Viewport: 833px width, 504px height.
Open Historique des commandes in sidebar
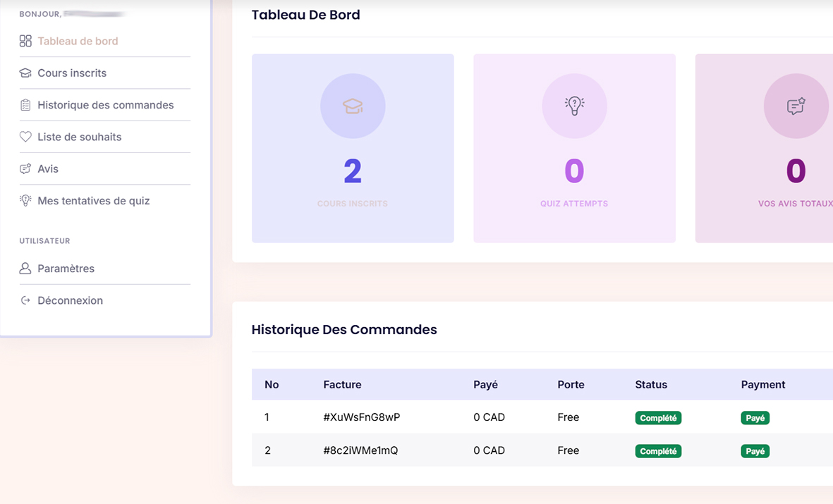pyautogui.click(x=105, y=105)
